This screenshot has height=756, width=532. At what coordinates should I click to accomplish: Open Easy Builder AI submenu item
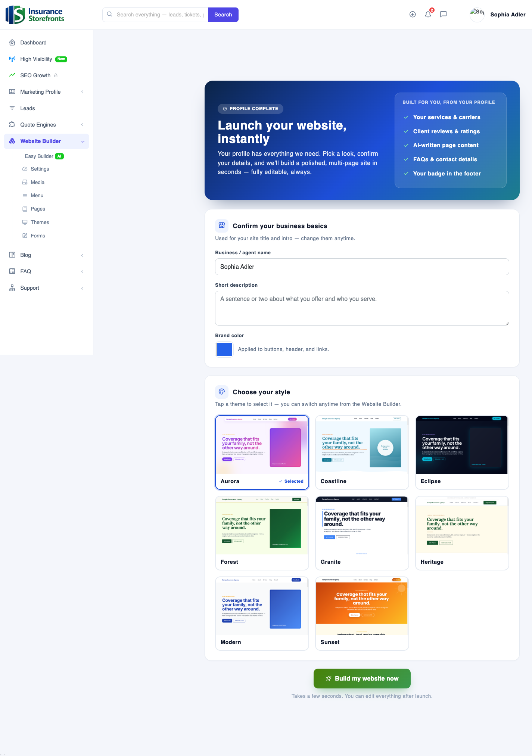[44, 156]
